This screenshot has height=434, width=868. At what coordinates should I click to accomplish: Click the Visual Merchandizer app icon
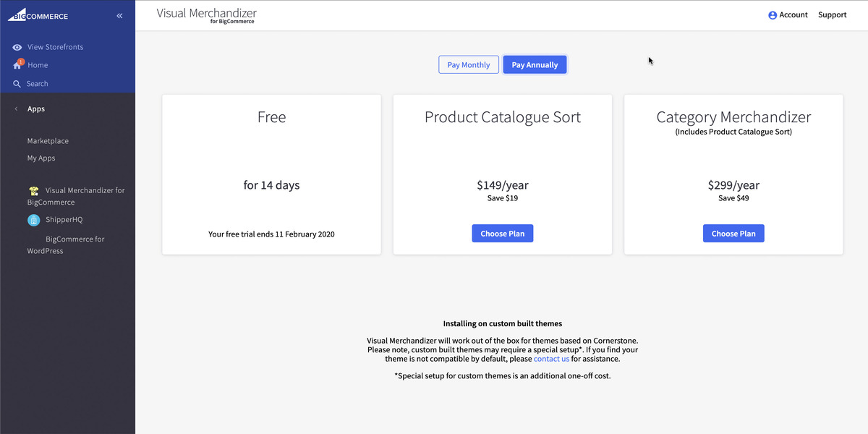(x=34, y=191)
